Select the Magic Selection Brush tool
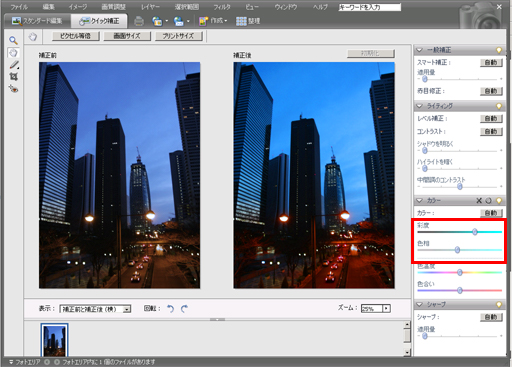 [x=14, y=65]
